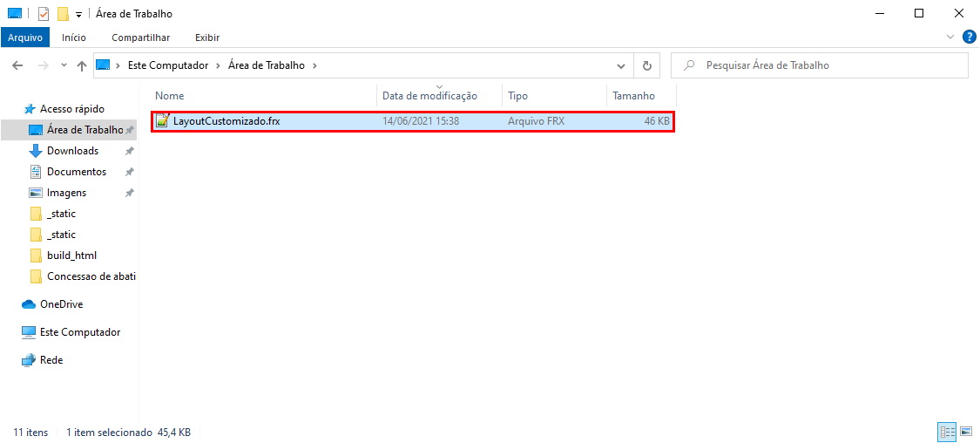The image size is (980, 443).
Task: Refresh the current folder view
Action: (647, 65)
